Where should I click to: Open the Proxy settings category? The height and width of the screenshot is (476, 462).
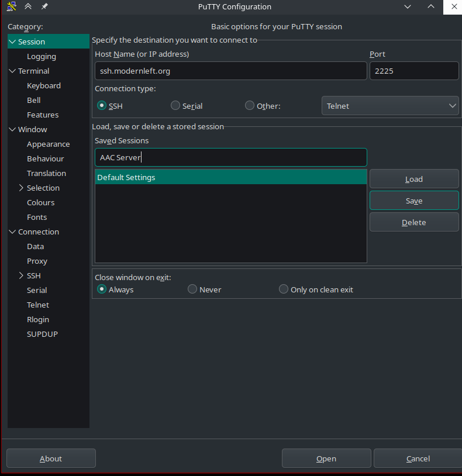(x=37, y=261)
